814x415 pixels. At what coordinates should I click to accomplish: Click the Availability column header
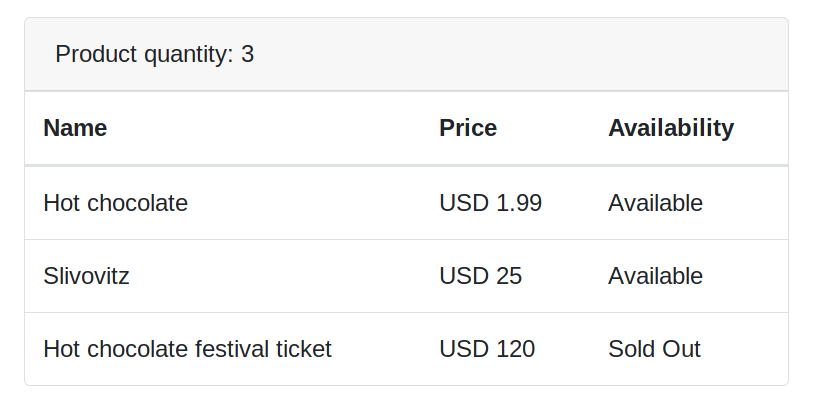[x=671, y=128]
